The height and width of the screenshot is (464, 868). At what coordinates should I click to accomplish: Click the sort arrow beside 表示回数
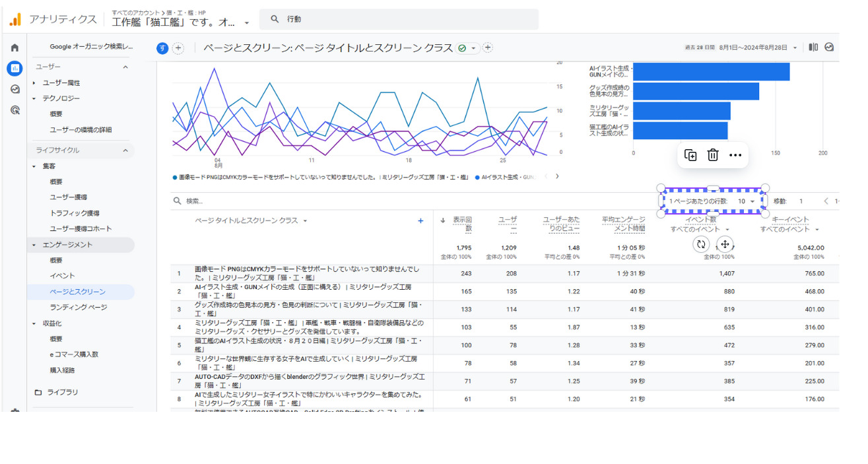pyautogui.click(x=442, y=220)
